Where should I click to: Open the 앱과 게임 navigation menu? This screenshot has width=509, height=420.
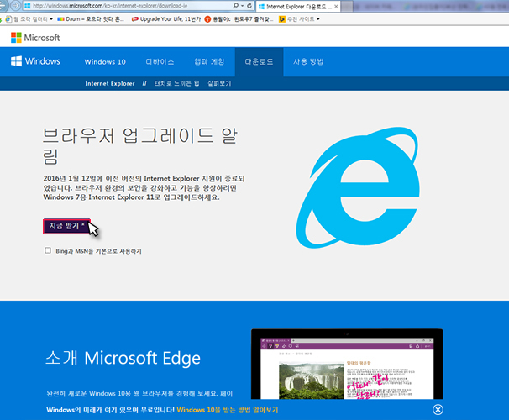(209, 61)
